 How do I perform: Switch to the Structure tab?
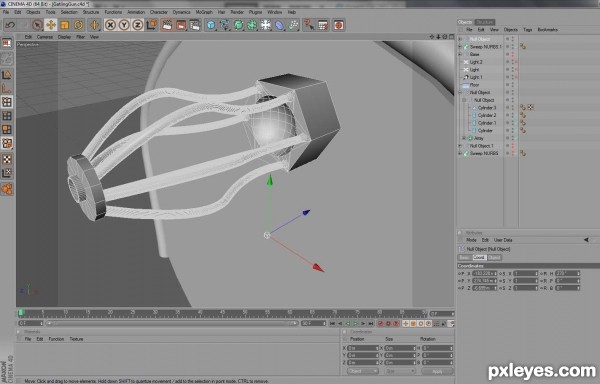pyautogui.click(x=485, y=22)
